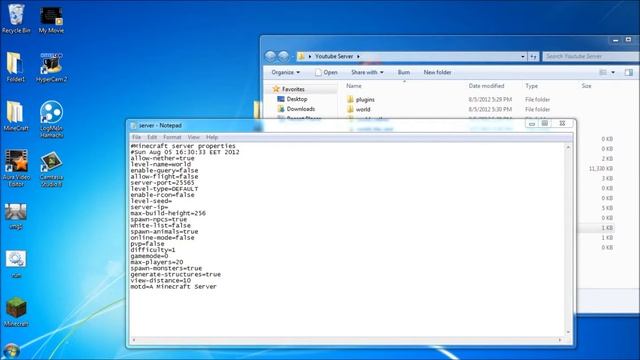Click the Notepad vertical scrollbar down arrow
This screenshot has height=360, width=640.
(568, 332)
